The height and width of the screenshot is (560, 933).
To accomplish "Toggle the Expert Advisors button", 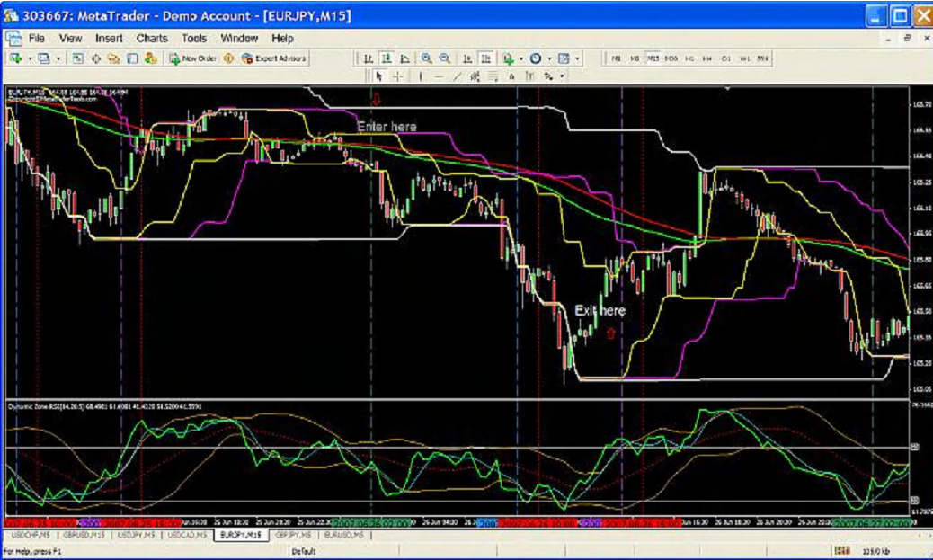I will point(274,58).
